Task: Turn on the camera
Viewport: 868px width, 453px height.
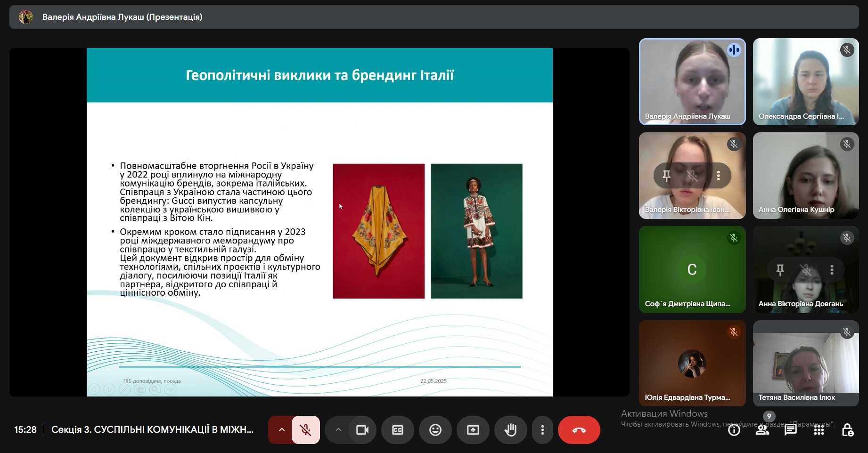Action: 362,430
